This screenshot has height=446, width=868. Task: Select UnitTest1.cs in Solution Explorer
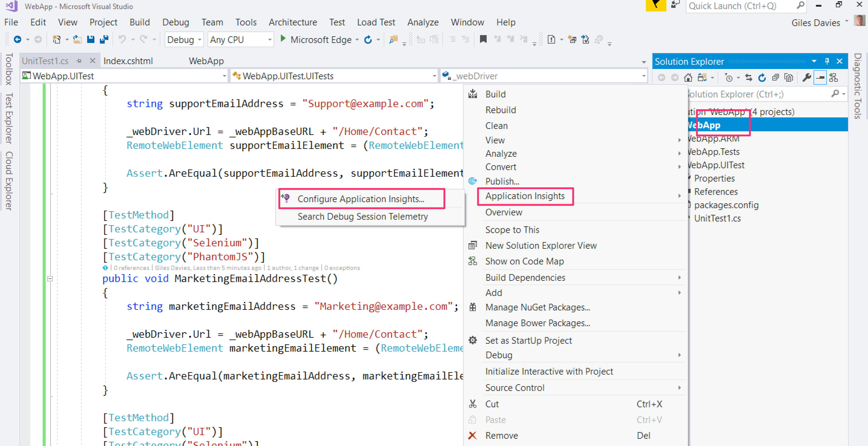(x=717, y=218)
